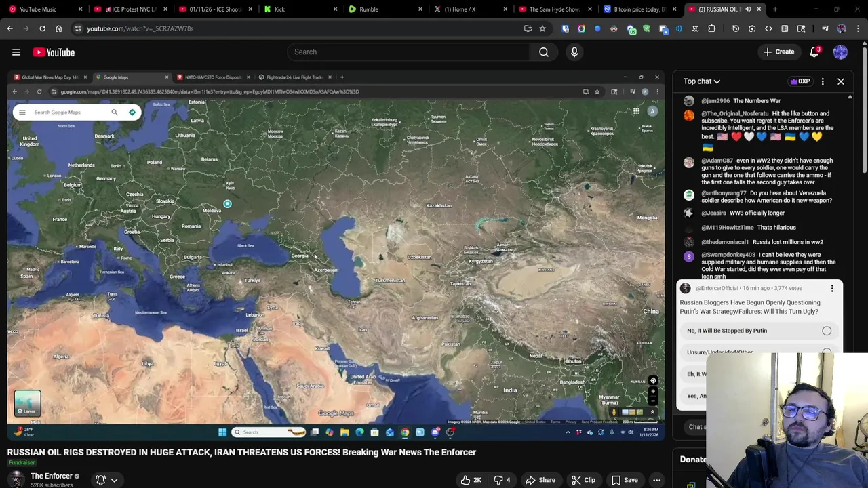Click the browser back arrow
Image resolution: width=868 pixels, height=488 pixels.
(x=10, y=28)
